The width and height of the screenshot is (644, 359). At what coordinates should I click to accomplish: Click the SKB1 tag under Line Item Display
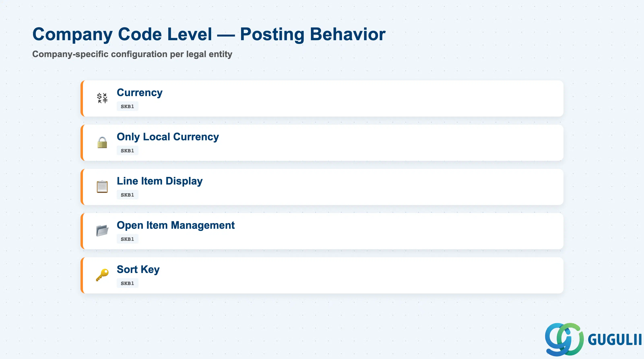click(x=128, y=195)
